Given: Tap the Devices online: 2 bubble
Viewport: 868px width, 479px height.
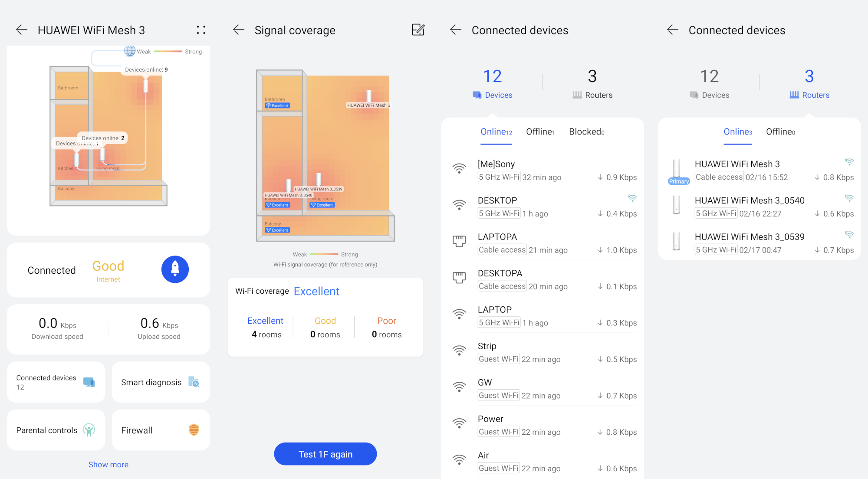Looking at the screenshot, I should tap(103, 138).
